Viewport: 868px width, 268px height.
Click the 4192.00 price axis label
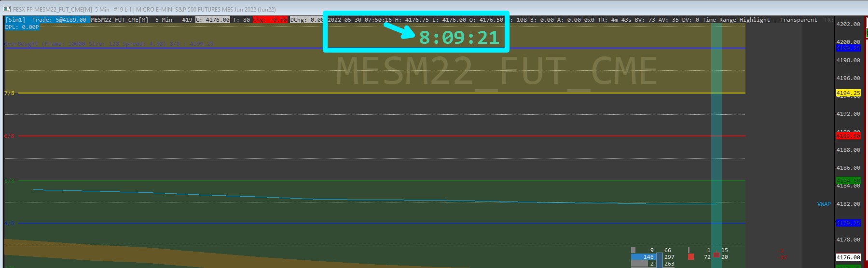pyautogui.click(x=848, y=114)
